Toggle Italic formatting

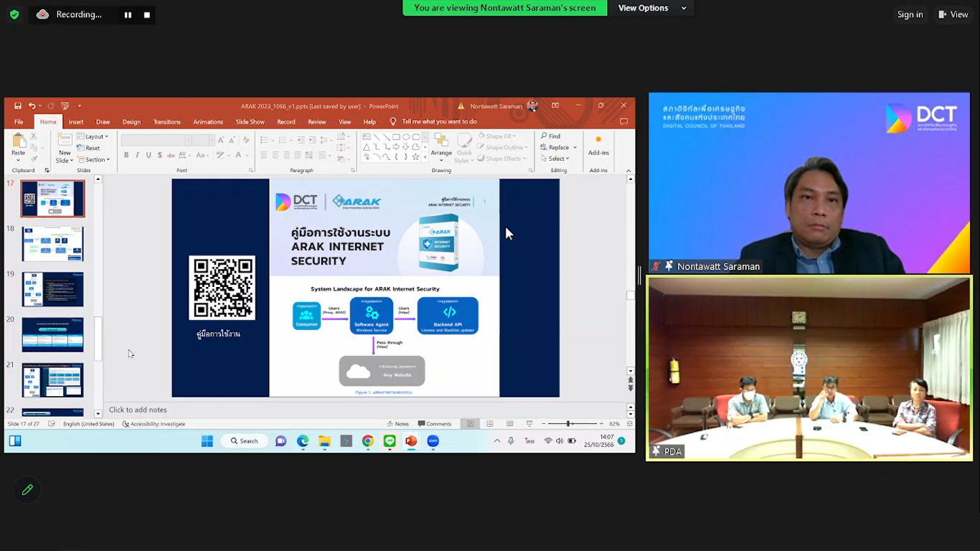(137, 155)
